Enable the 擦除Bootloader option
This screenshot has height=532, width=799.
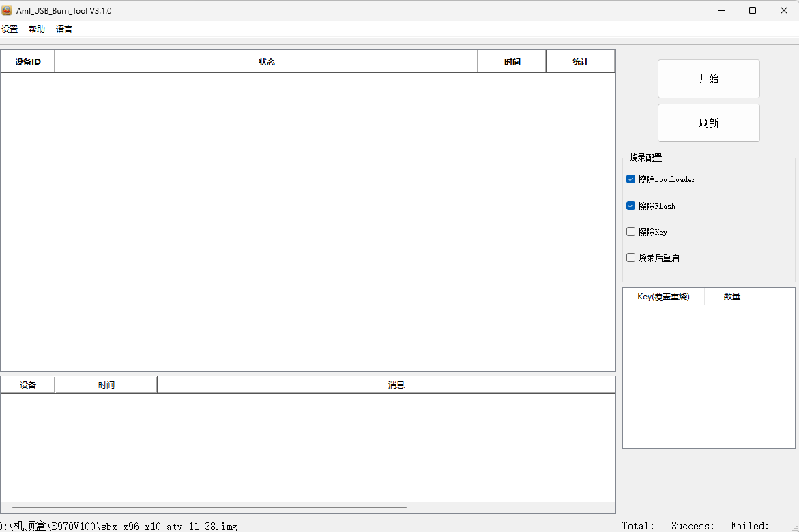pyautogui.click(x=630, y=179)
